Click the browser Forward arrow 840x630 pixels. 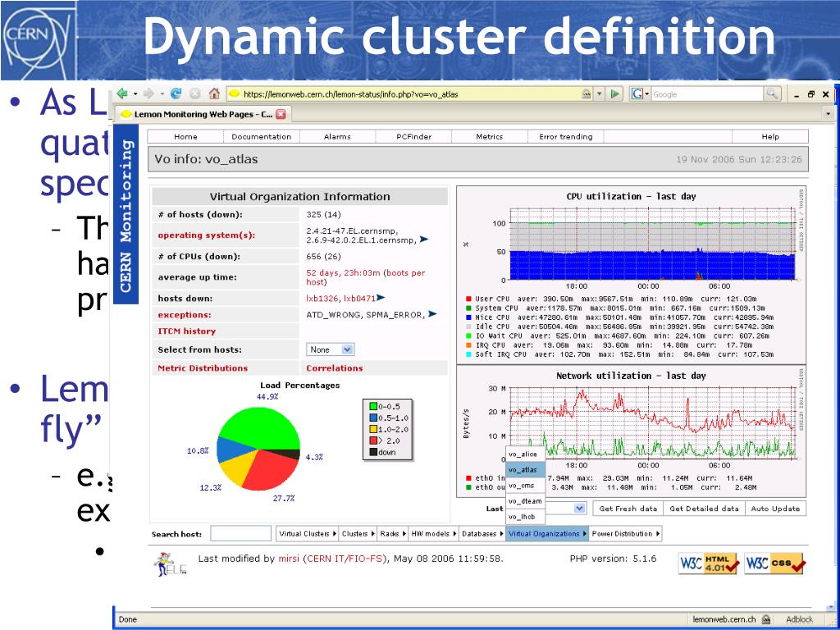coord(148,94)
